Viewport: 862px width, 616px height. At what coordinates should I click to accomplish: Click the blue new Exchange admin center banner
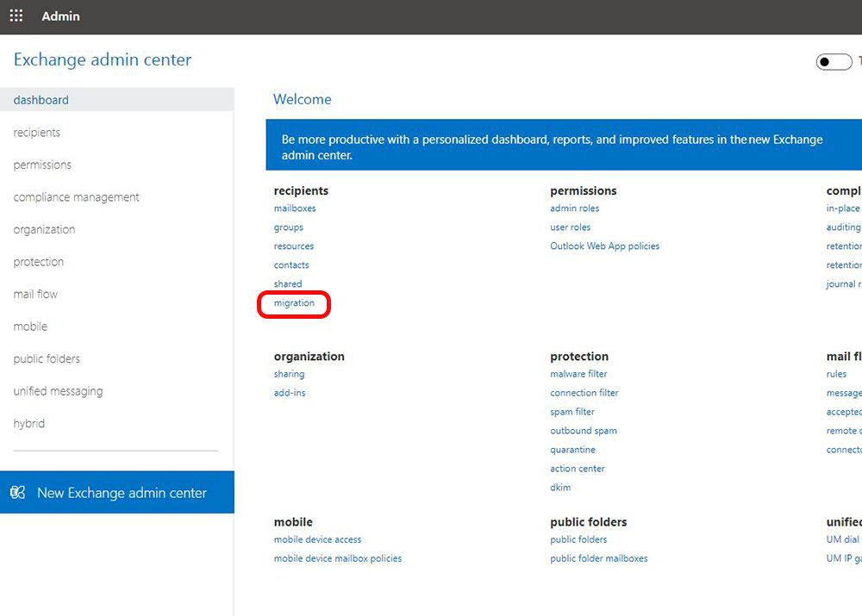564,145
